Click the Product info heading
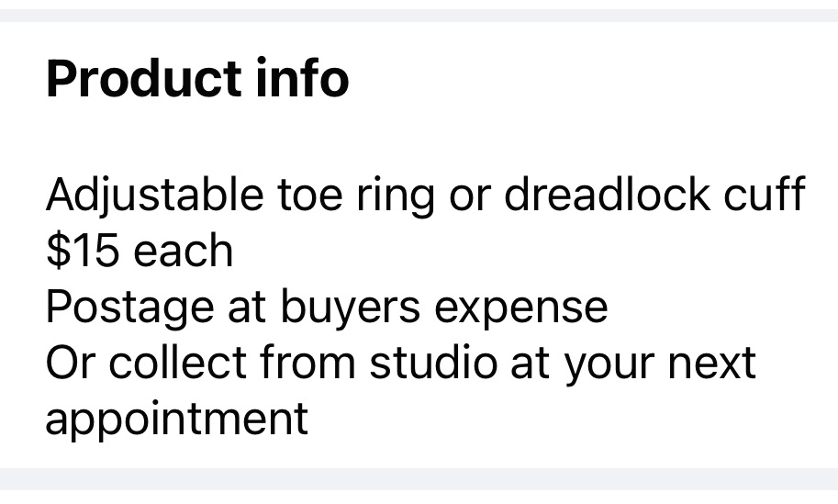This screenshot has height=504, width=838. pyautogui.click(x=197, y=79)
